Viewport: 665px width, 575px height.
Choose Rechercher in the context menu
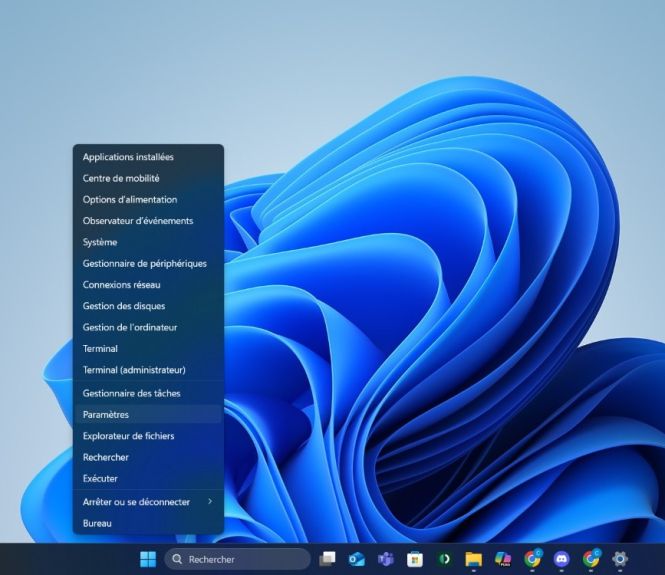click(x=148, y=457)
